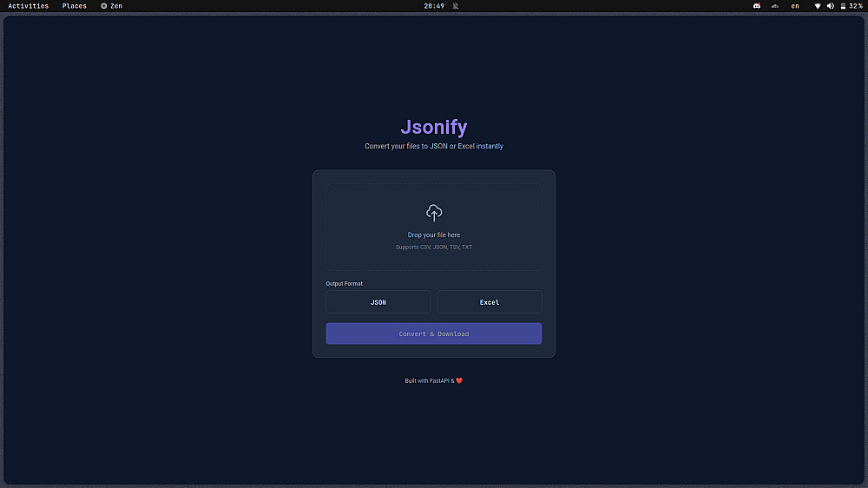Screen dimensions: 868x488
Task: Click the 'Output Format' label
Action: click(345, 284)
